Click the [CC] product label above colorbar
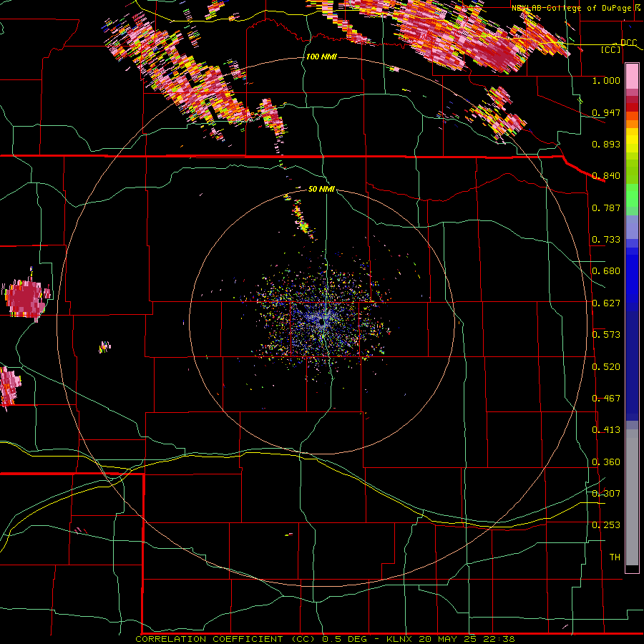Screen dimensions: 644x644 [x=611, y=49]
